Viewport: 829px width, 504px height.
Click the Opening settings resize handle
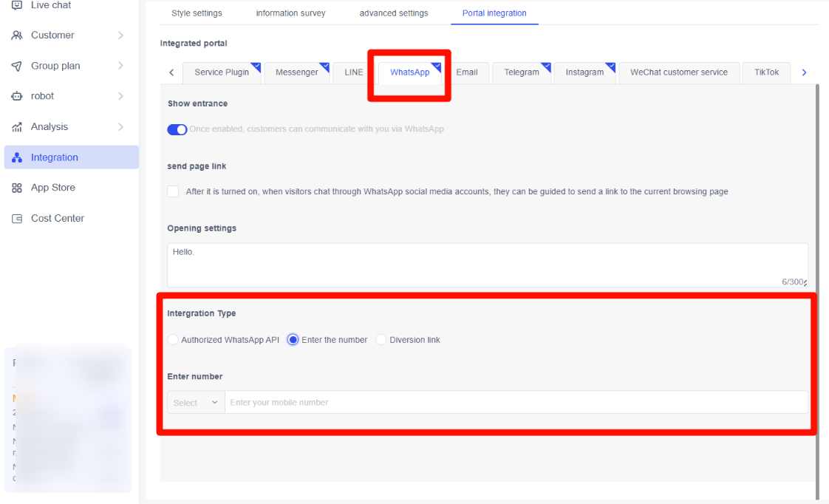pyautogui.click(x=805, y=284)
